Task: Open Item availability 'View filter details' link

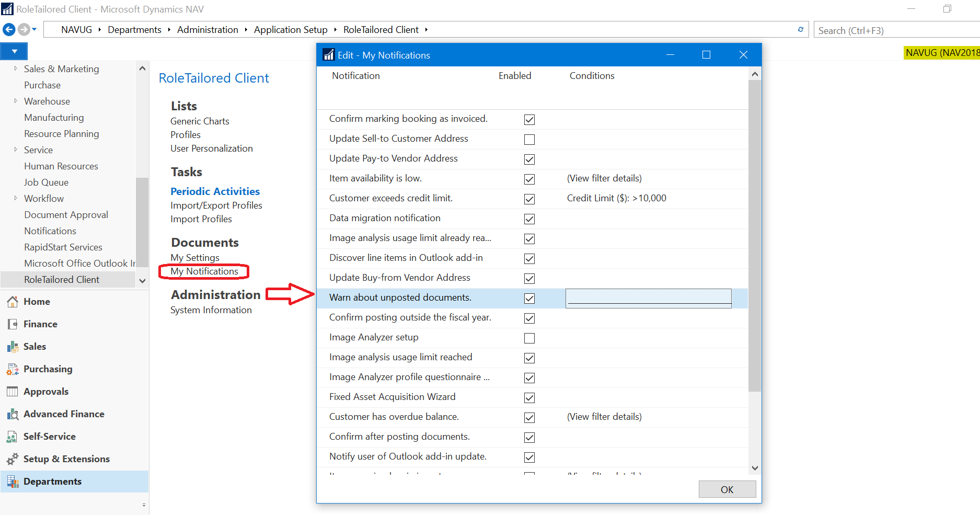Action: pyautogui.click(x=604, y=178)
